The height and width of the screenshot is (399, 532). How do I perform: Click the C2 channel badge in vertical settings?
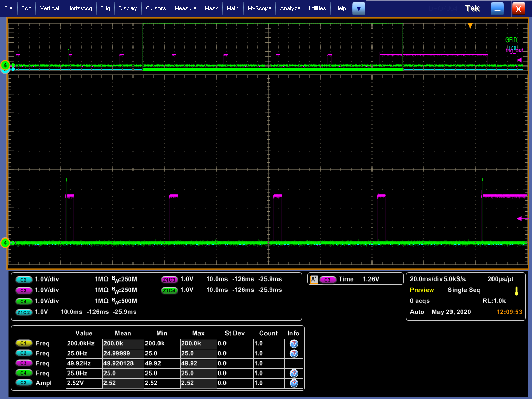point(24,279)
